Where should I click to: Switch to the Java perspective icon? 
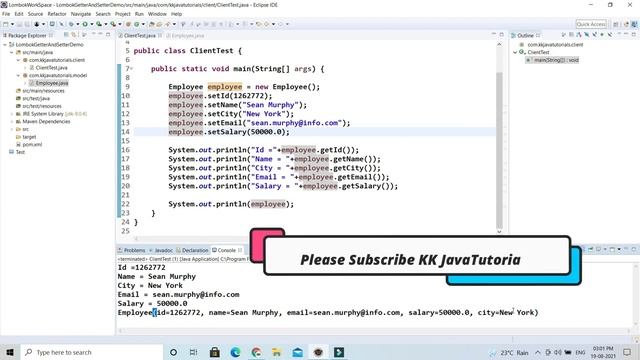pos(634,24)
